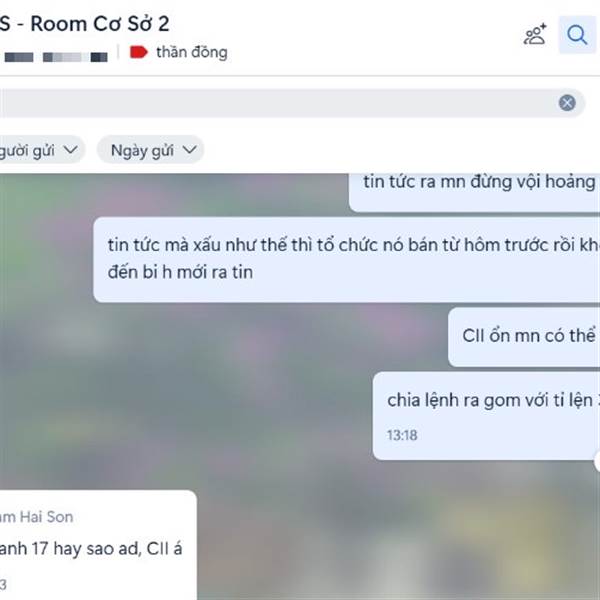This screenshot has width=600, height=600.
Task: Click the chevron on 'Ngày gửi' filter
Action: tap(189, 150)
